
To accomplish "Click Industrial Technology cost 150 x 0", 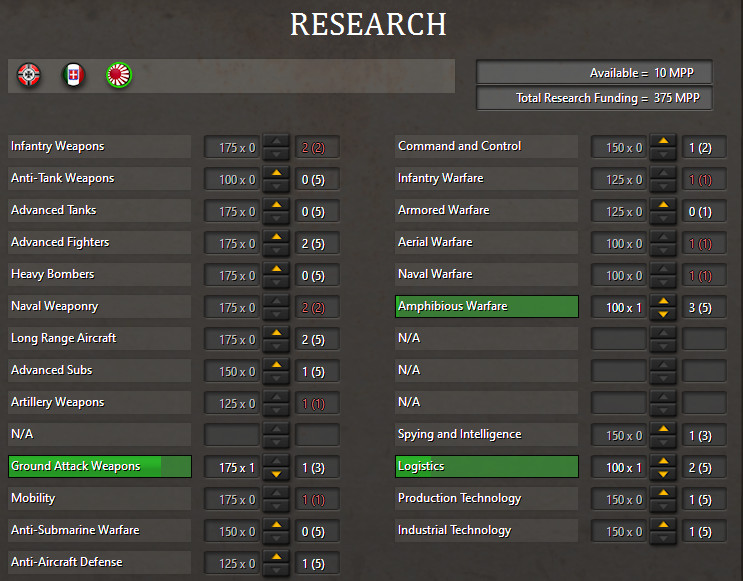I will pyautogui.click(x=619, y=532).
